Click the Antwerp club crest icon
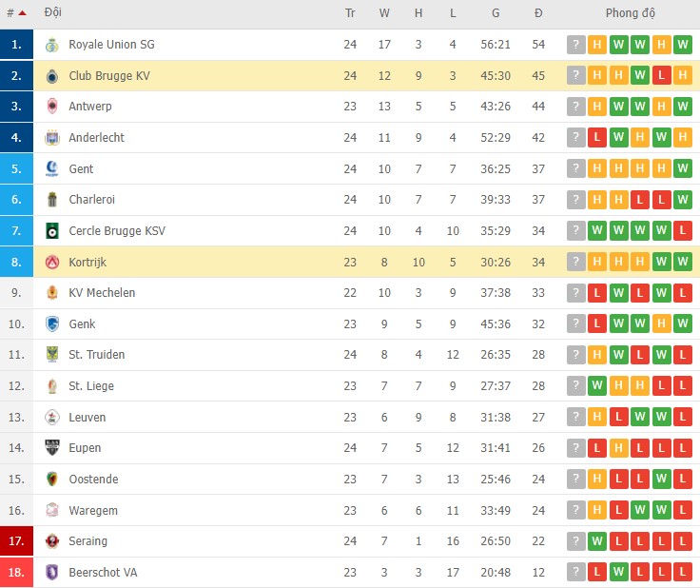Image resolution: width=700 pixels, height=588 pixels. [x=52, y=107]
